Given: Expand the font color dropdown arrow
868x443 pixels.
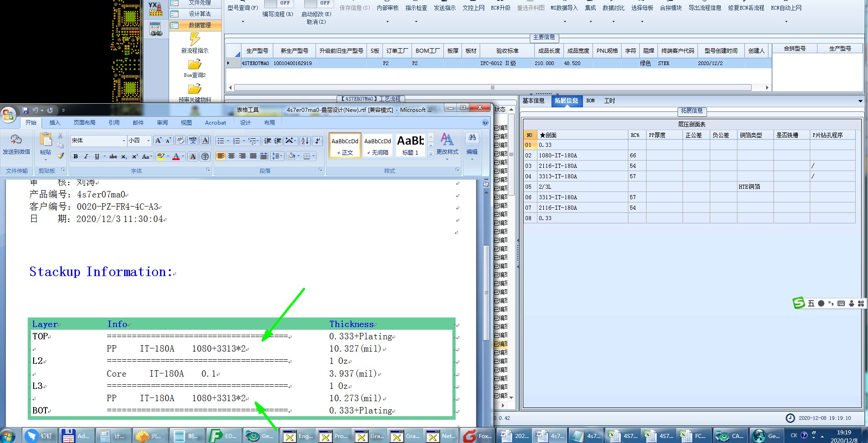Looking at the screenshot, I should (183, 156).
